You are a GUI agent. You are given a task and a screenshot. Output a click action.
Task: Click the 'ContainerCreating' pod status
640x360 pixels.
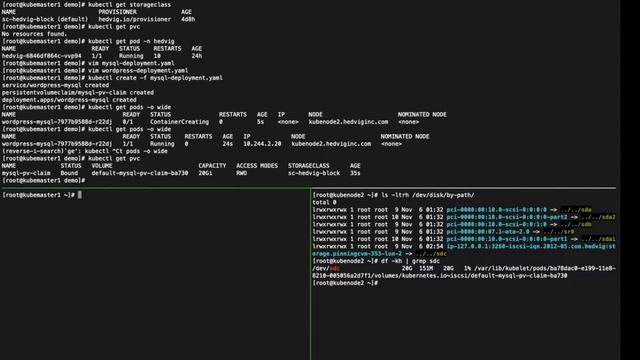point(179,122)
